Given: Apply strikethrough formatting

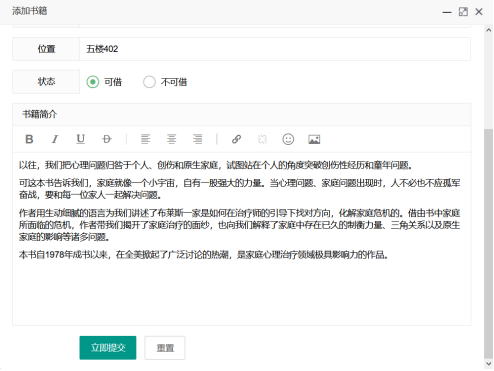Looking at the screenshot, I should point(107,139).
